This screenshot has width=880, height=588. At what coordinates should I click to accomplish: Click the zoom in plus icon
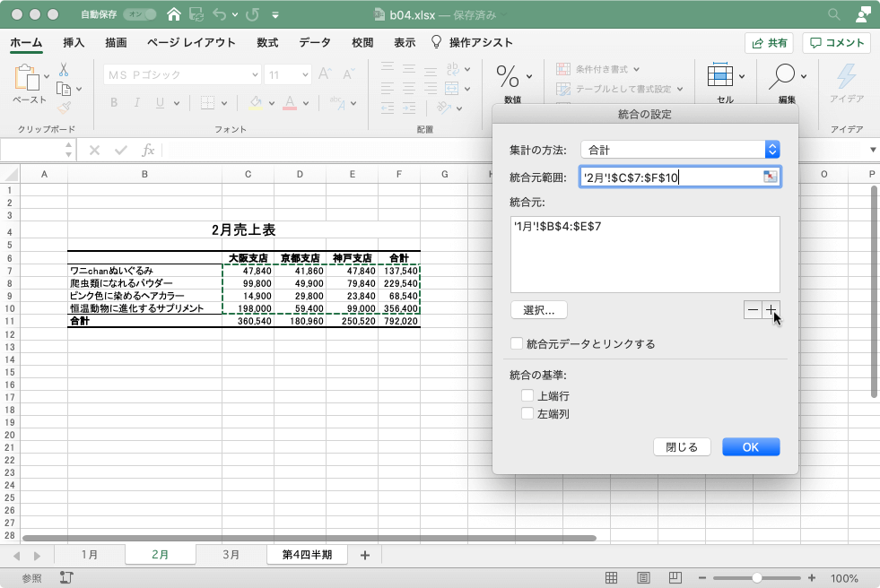pos(812,578)
